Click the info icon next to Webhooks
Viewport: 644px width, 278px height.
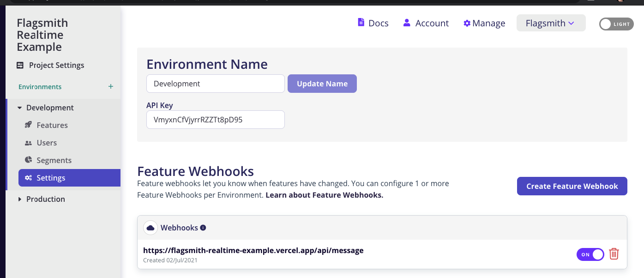point(203,228)
